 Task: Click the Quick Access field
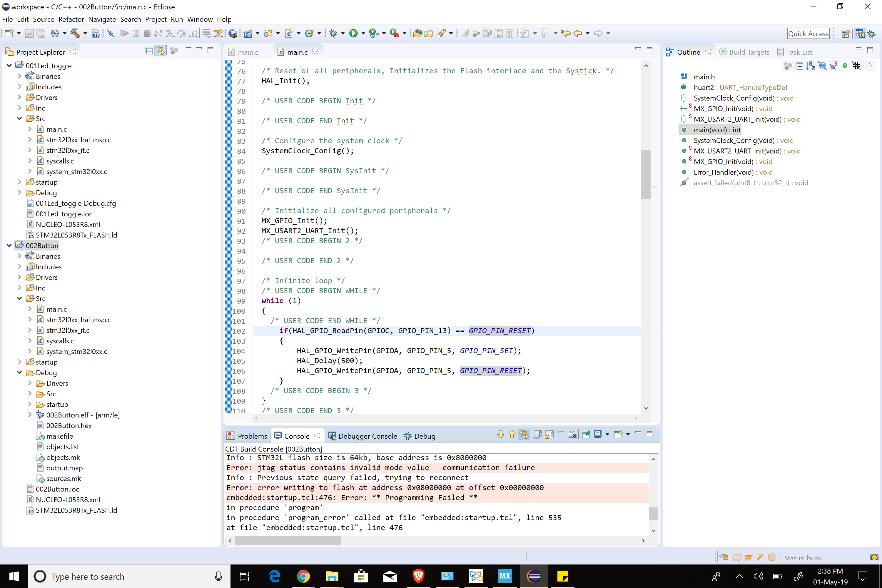coord(808,34)
